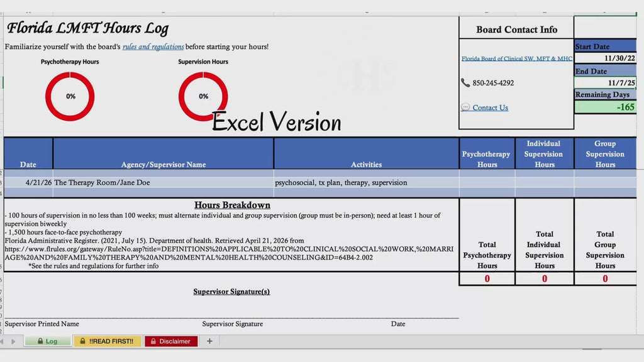Click the add new sheet plus icon
This screenshot has width=644, height=362.
point(209,341)
